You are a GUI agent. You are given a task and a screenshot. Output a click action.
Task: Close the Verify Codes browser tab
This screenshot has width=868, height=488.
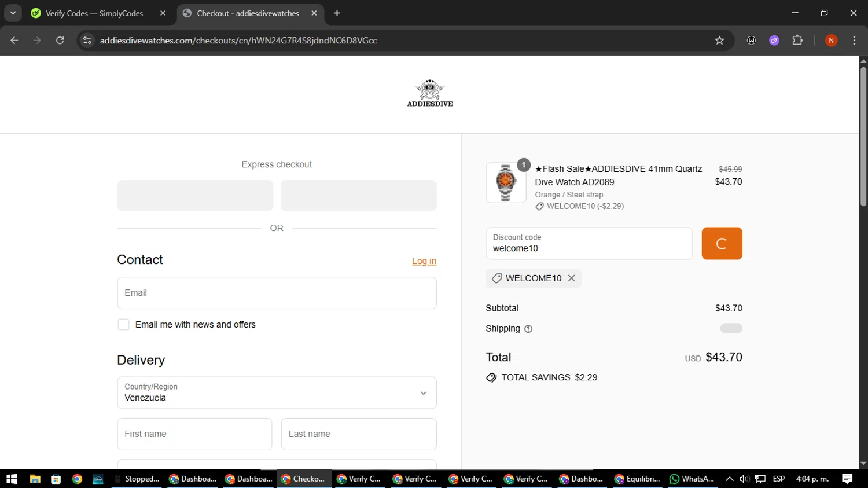coord(163,13)
